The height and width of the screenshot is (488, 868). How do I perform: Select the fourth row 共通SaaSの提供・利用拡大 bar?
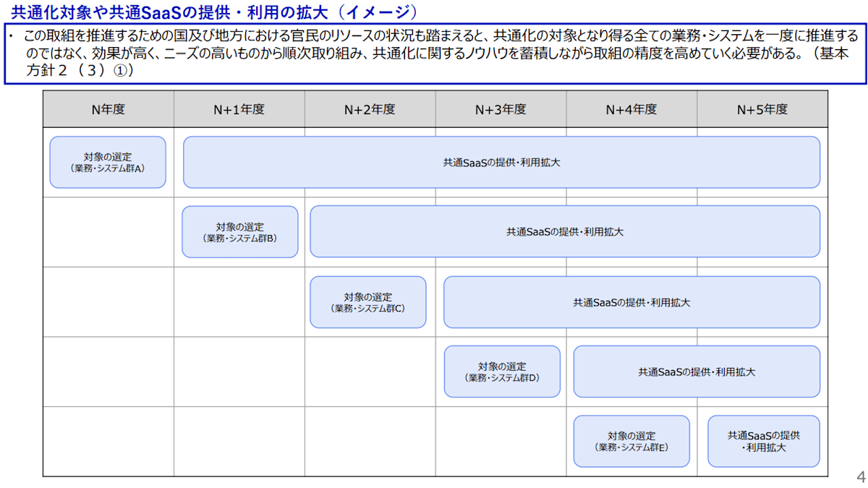[x=696, y=371]
